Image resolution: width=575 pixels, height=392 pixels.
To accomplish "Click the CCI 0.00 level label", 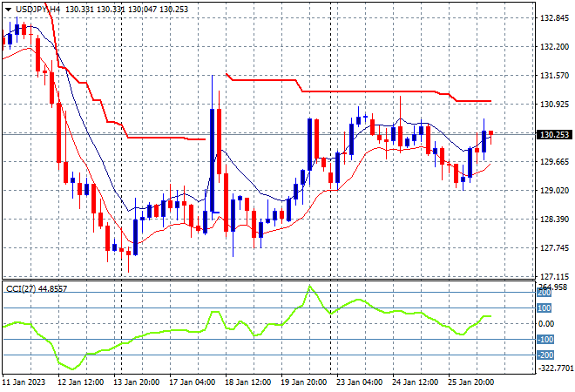I will (546, 324).
